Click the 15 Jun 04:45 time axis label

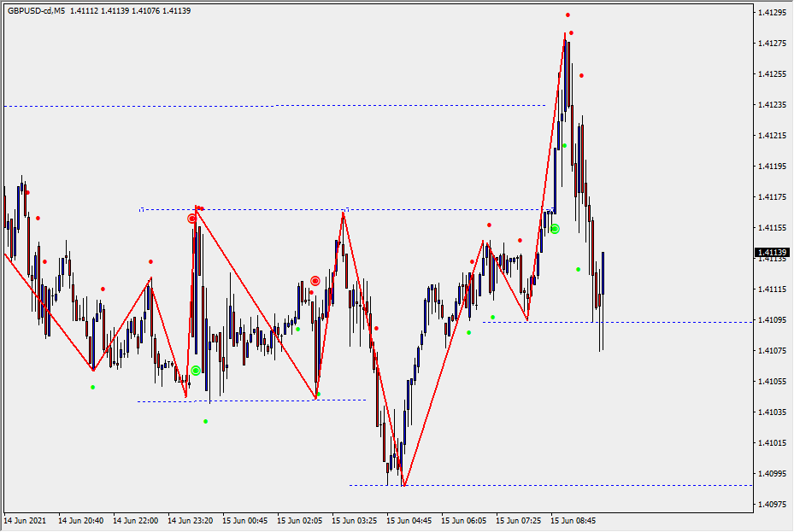[x=409, y=519]
